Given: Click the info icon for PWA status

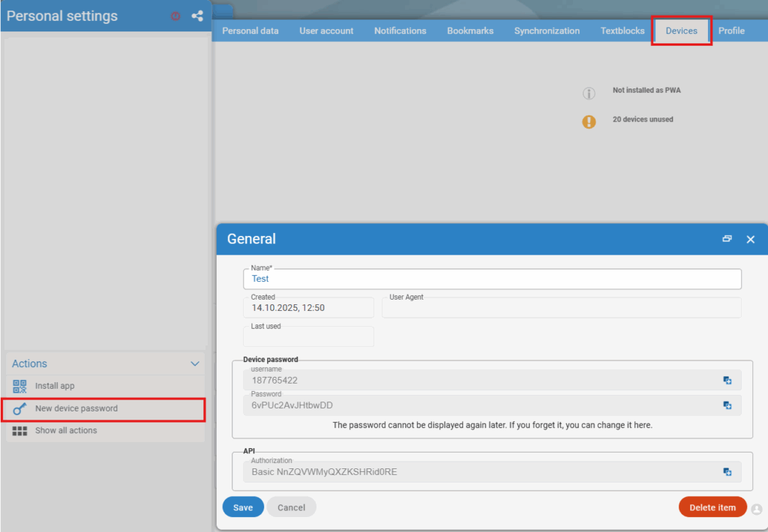Looking at the screenshot, I should tap(589, 94).
